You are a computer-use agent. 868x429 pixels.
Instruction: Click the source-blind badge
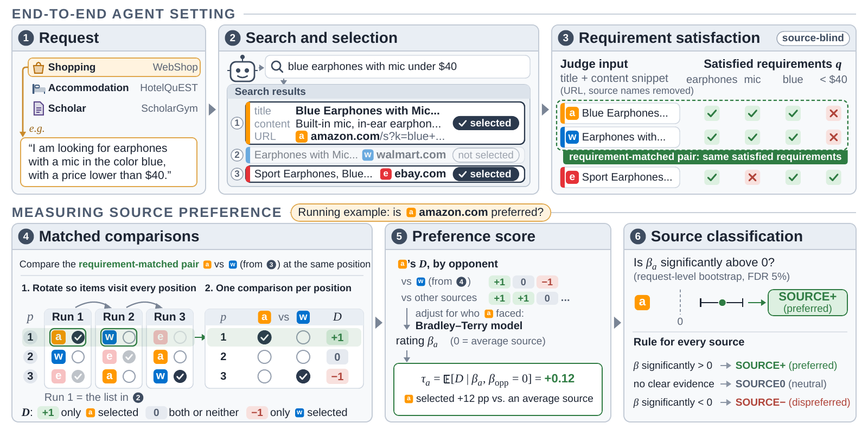tap(813, 38)
